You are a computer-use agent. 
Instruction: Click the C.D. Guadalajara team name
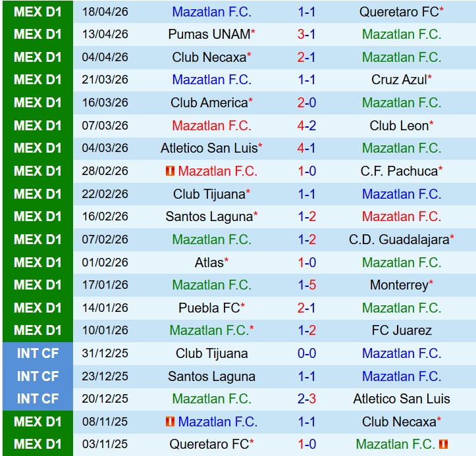401,240
